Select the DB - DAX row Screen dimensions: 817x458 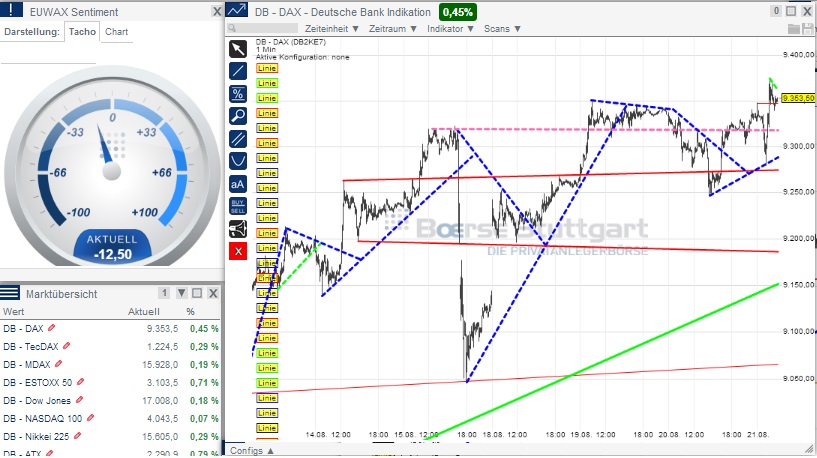(110, 328)
